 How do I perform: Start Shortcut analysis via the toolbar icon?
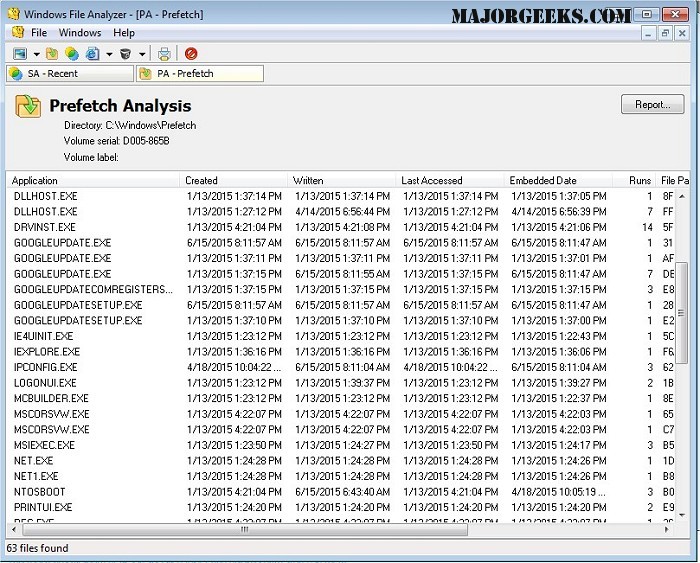coord(72,54)
